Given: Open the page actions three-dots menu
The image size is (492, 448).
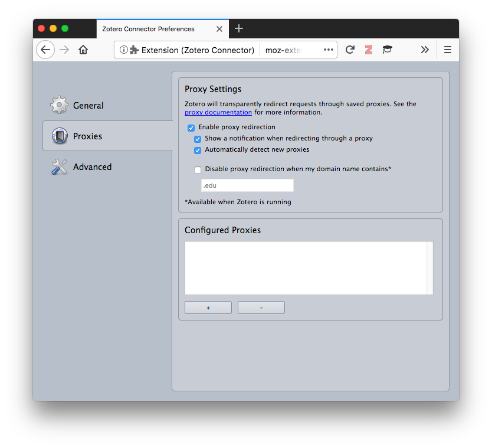Looking at the screenshot, I should tap(329, 50).
